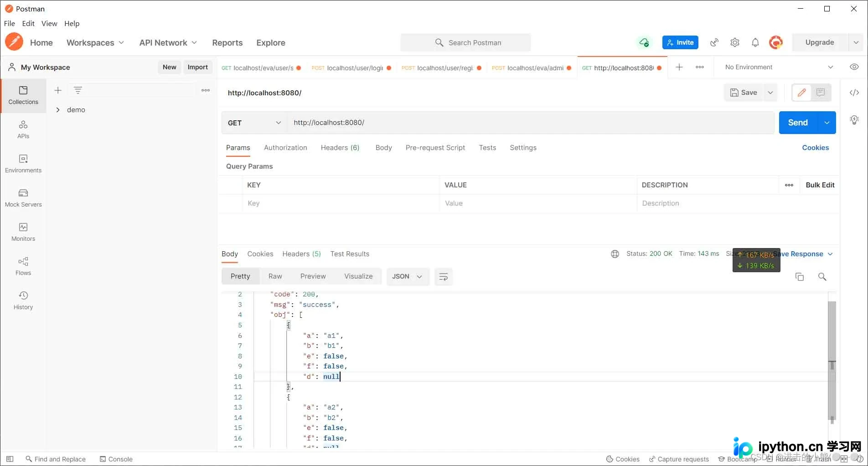Open the View menu

49,23
